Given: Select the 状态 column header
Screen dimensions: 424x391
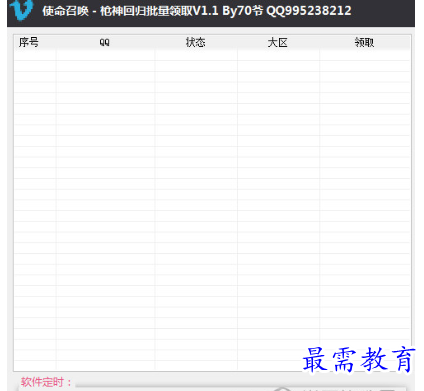Looking at the screenshot, I should coord(196,42).
